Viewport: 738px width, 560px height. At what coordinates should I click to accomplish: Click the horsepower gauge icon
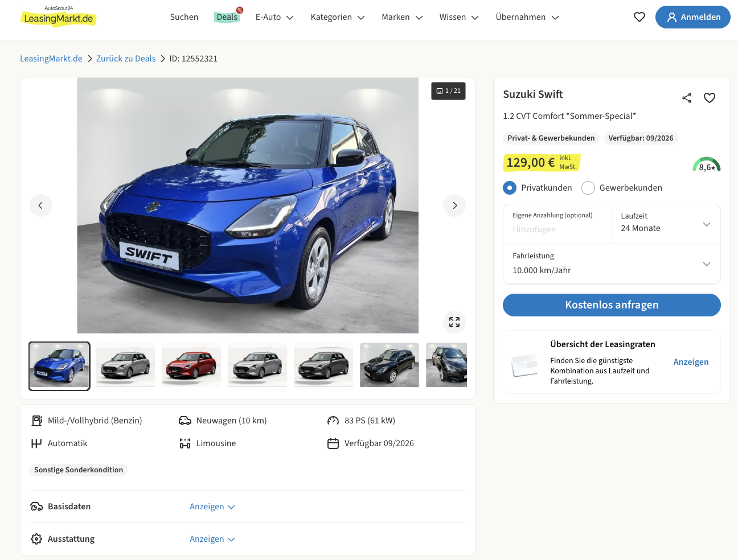[x=333, y=421]
